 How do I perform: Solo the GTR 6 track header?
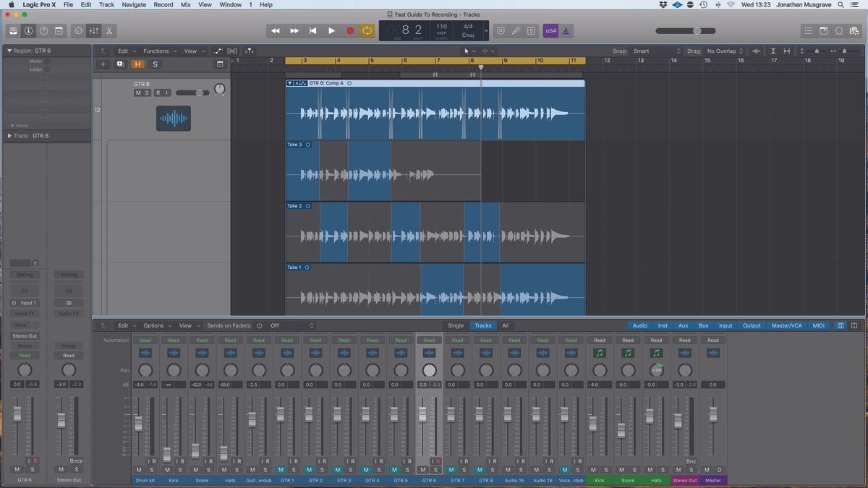click(148, 93)
